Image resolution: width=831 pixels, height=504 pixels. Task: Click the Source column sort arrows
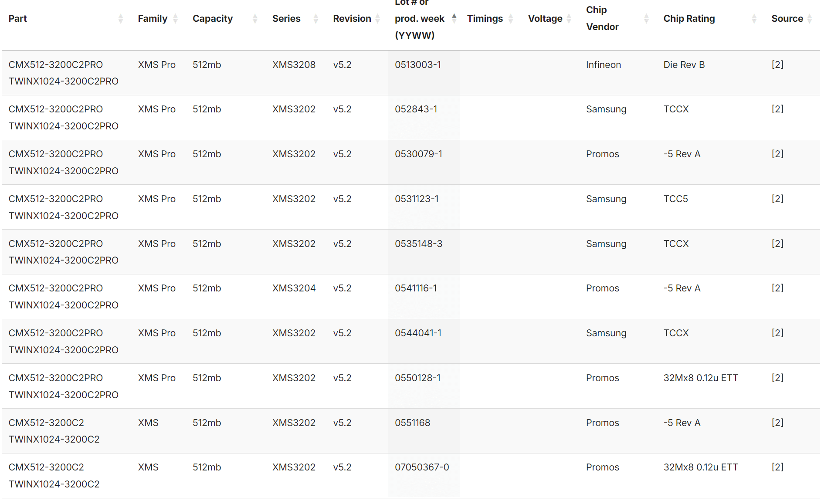pos(810,19)
